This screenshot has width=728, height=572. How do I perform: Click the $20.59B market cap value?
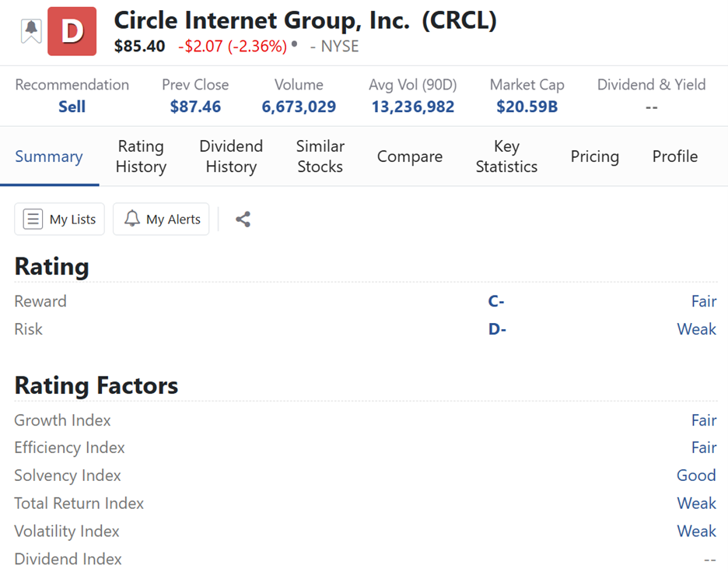(x=527, y=107)
